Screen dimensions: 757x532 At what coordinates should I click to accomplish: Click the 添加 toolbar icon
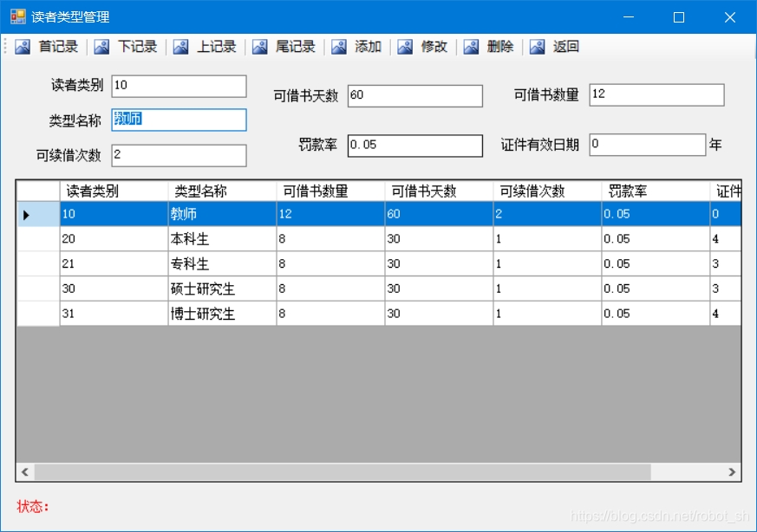(x=339, y=47)
